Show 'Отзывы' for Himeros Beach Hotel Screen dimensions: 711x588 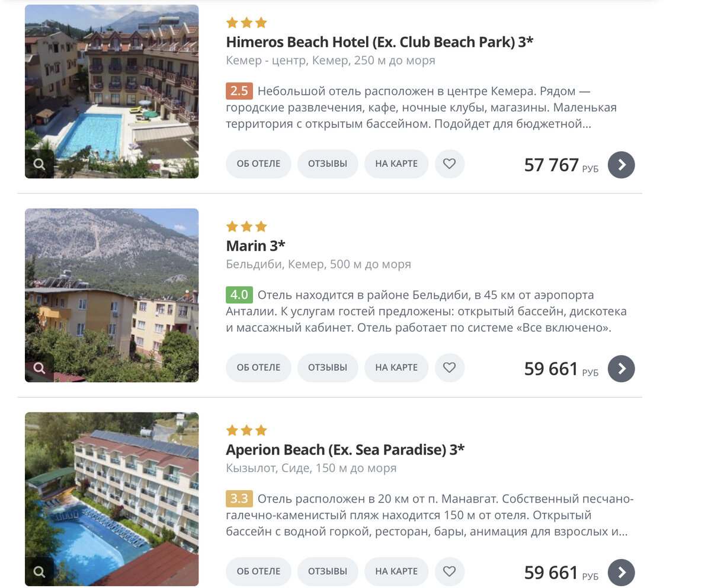pyautogui.click(x=328, y=164)
